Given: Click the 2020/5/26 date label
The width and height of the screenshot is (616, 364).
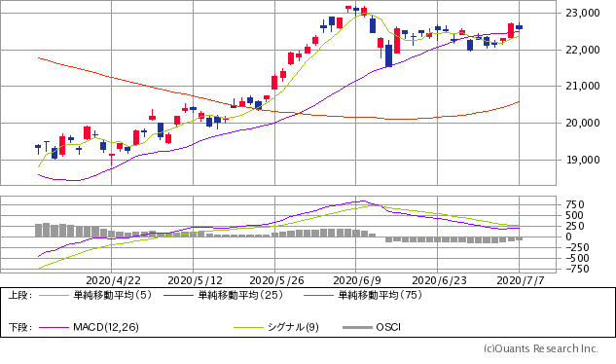Looking at the screenshot, I should [x=276, y=280].
